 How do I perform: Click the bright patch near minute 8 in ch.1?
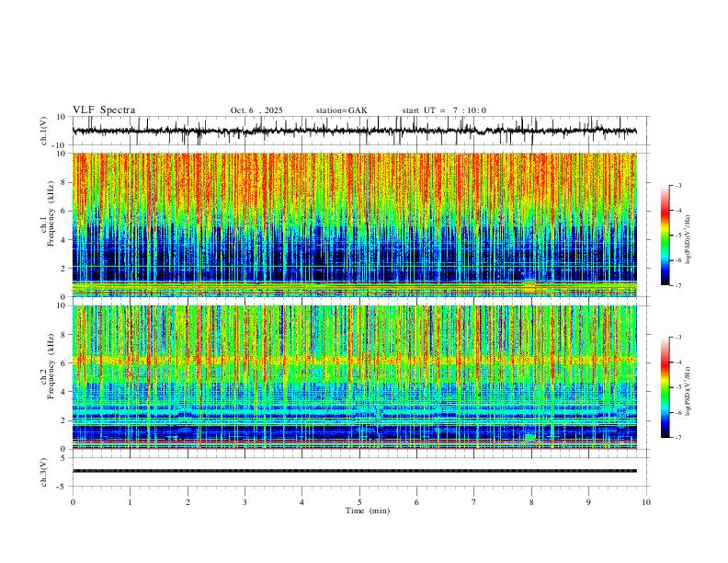click(x=529, y=286)
